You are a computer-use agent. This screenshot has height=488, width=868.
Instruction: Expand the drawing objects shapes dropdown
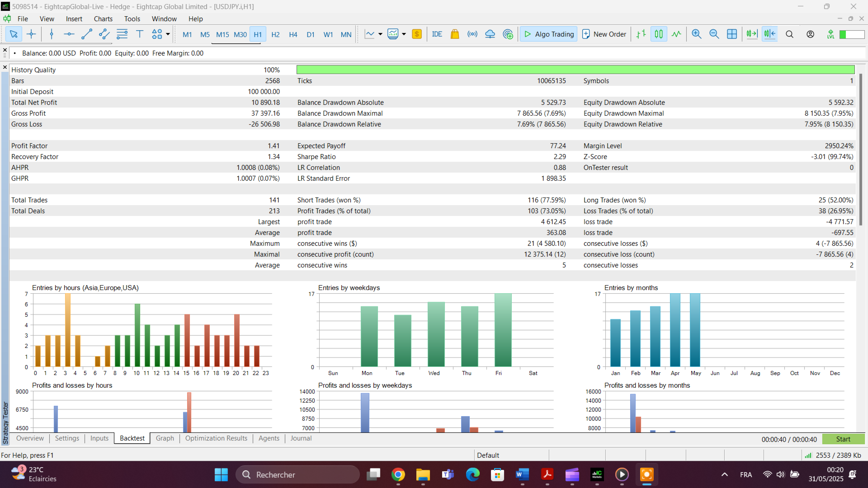click(168, 34)
